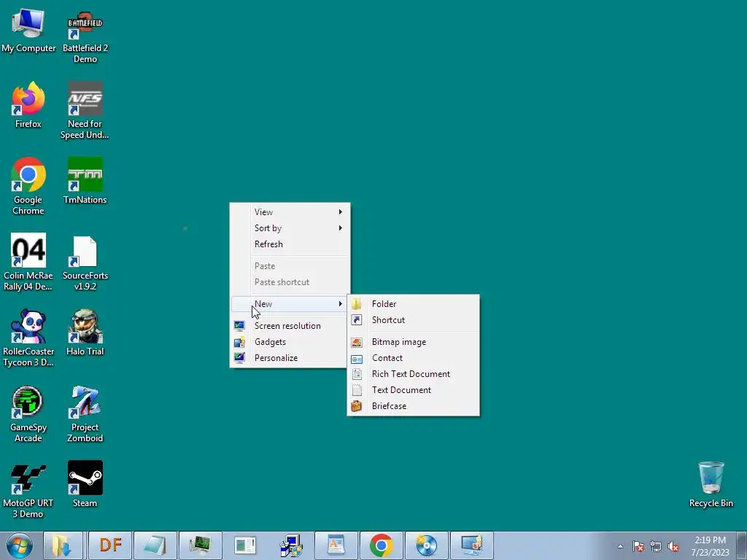
Task: Open Personalize from the context menu
Action: click(290, 357)
